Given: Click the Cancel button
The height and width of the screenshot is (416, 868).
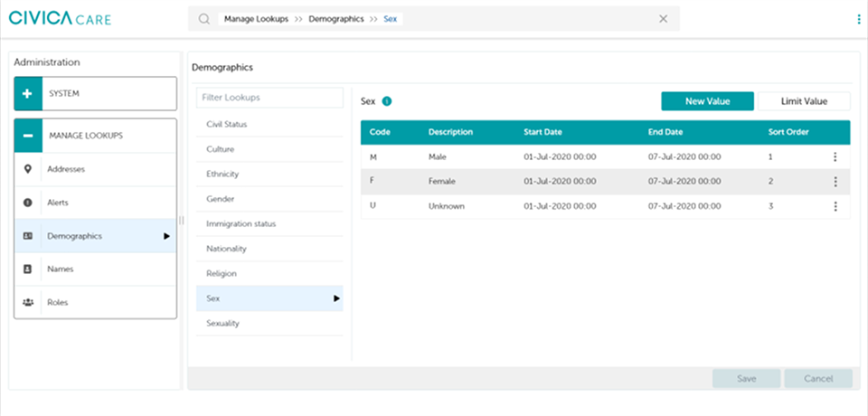Looking at the screenshot, I should click(x=818, y=379).
